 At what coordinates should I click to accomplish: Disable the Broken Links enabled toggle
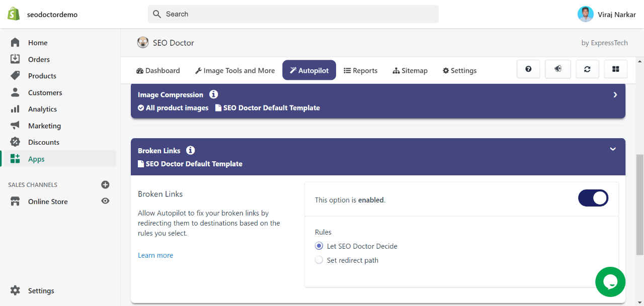(593, 198)
